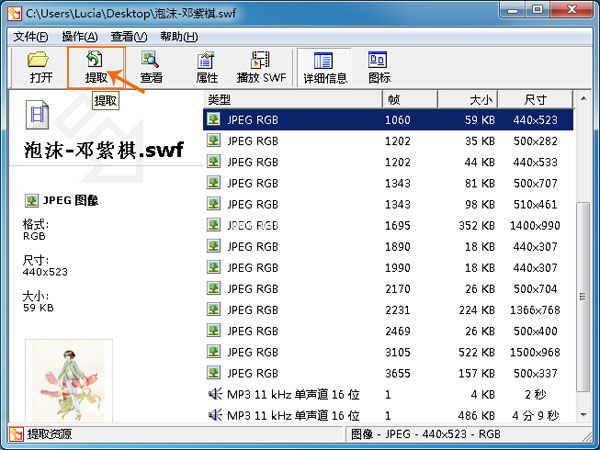The height and width of the screenshot is (450, 600).
Task: Select the JPEG icon of the 500x337 row
Action: point(214,372)
